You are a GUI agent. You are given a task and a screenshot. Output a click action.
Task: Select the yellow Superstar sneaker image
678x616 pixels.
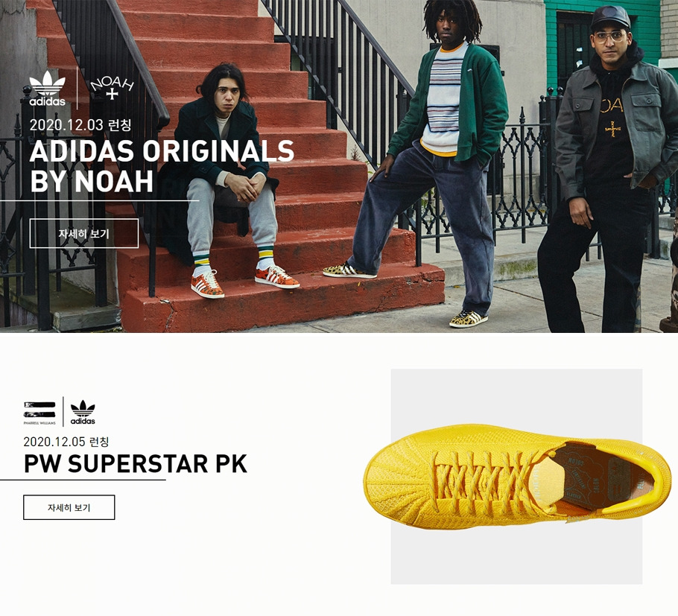point(517,477)
